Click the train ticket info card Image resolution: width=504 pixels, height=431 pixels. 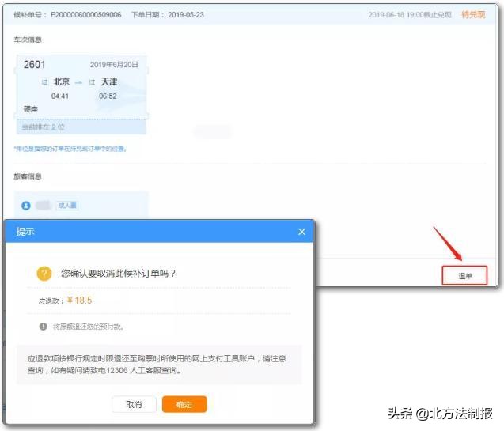pos(81,94)
